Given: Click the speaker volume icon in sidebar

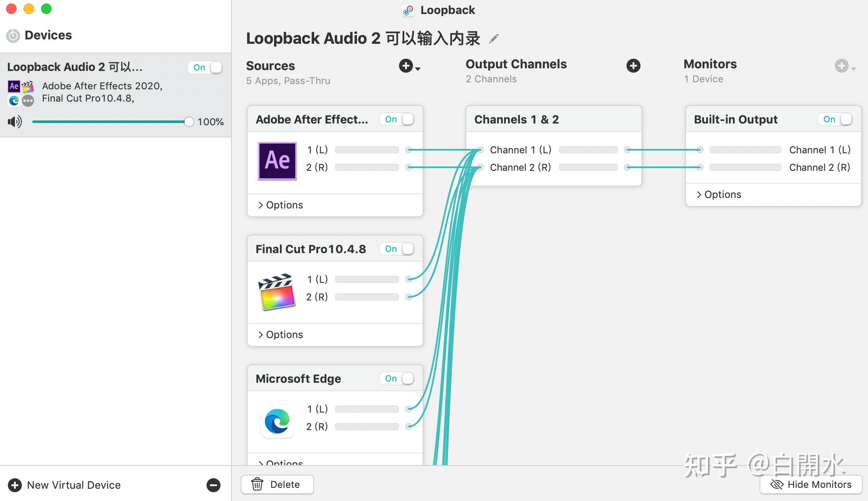Looking at the screenshot, I should click(15, 122).
